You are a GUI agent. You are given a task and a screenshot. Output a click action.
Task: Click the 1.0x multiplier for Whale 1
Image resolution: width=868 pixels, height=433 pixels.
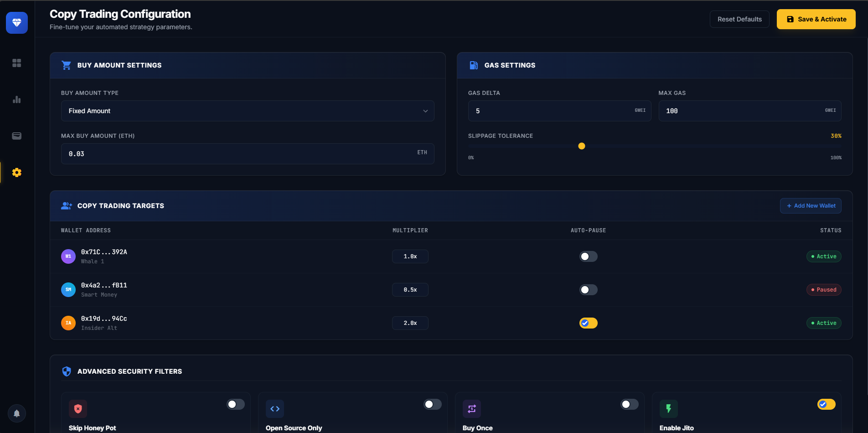click(410, 256)
